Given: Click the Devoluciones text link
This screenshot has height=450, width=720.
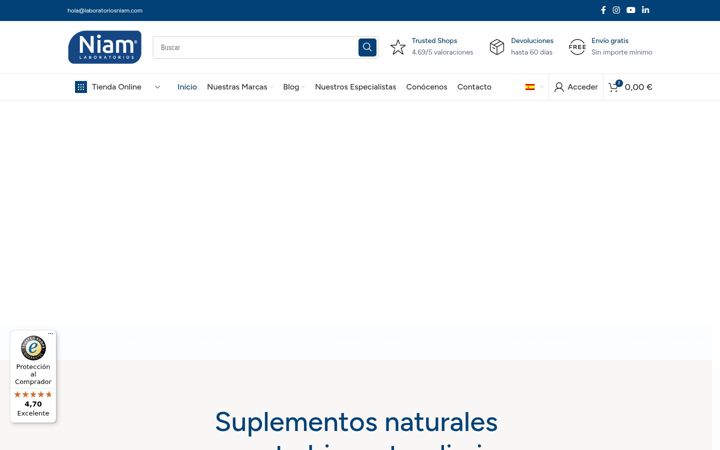Looking at the screenshot, I should click(x=532, y=41).
